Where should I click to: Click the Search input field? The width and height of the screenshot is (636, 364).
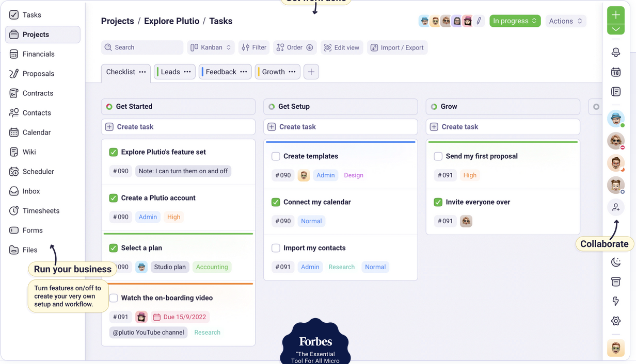142,47
